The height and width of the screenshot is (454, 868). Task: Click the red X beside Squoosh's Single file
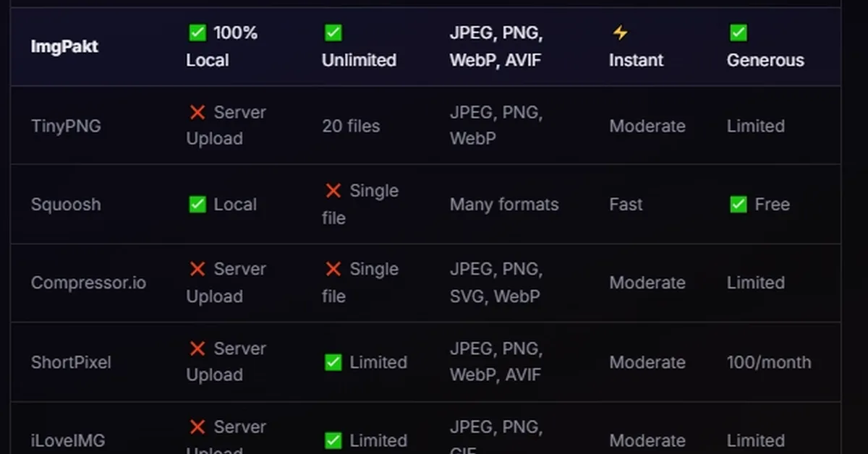(x=333, y=191)
